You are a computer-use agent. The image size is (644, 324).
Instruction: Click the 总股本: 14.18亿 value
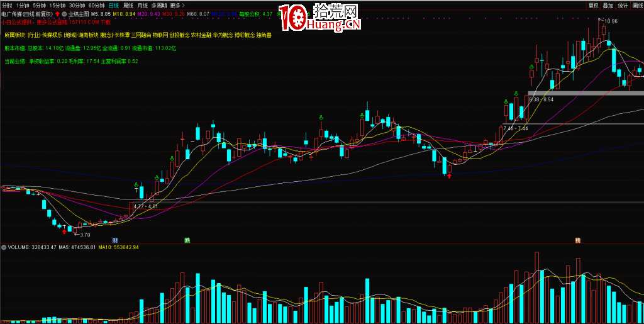(x=45, y=48)
